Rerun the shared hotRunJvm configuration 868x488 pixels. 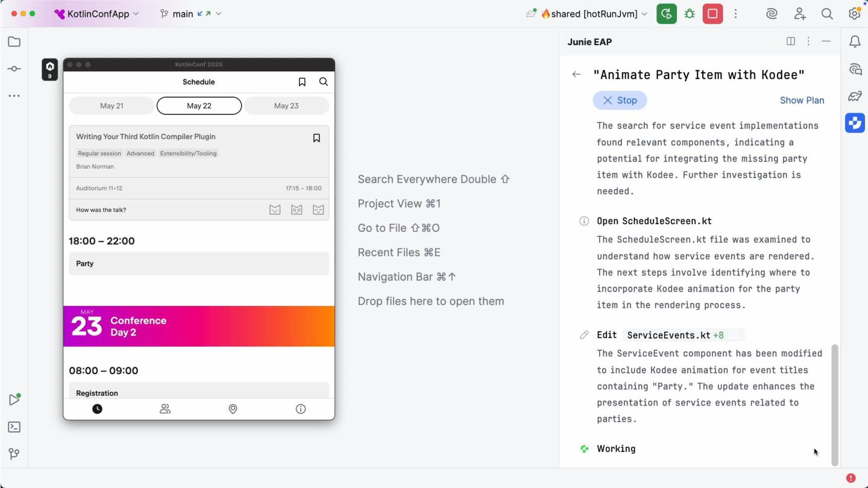(666, 14)
